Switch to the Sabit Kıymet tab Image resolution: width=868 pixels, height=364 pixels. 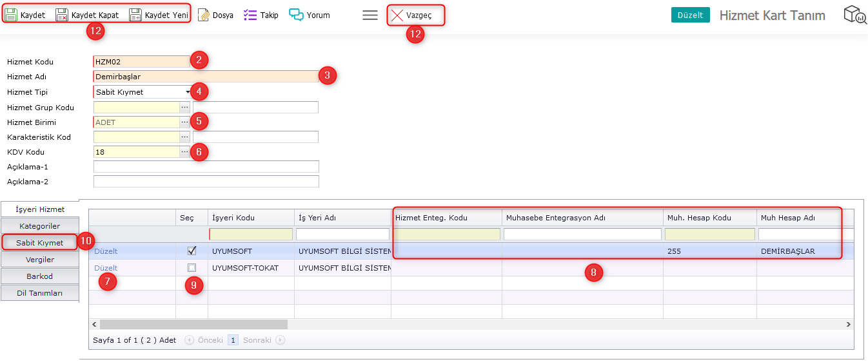(x=40, y=243)
